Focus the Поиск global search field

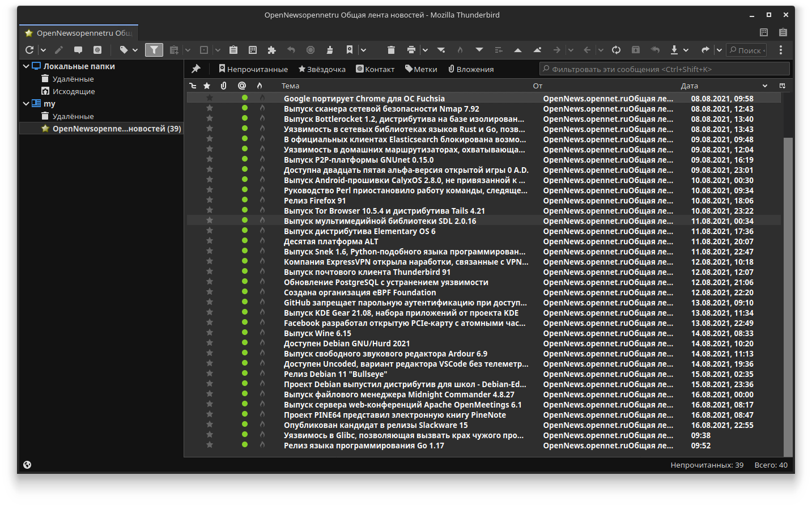(x=747, y=50)
